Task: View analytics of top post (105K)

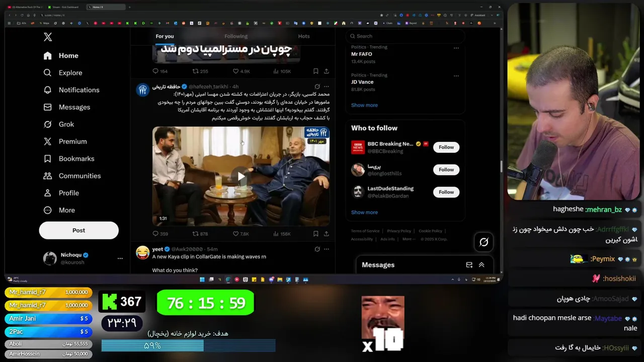Action: (x=282, y=71)
